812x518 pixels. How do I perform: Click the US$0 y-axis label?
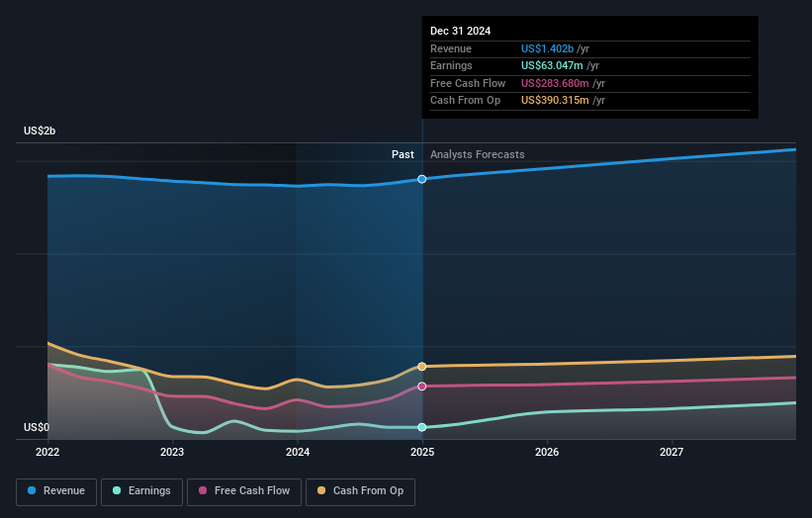37,427
